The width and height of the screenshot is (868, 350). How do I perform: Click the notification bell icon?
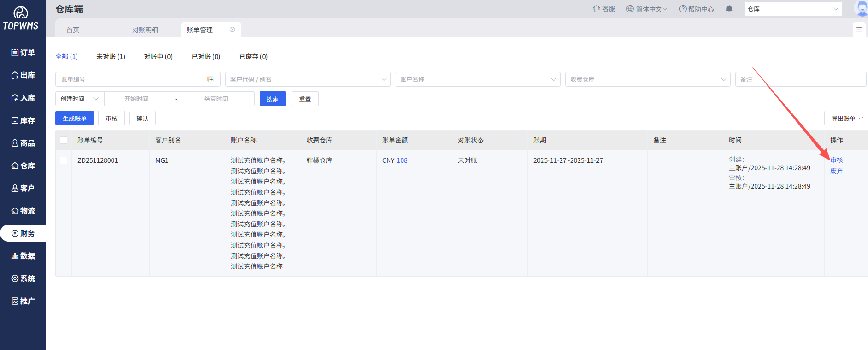pos(729,9)
